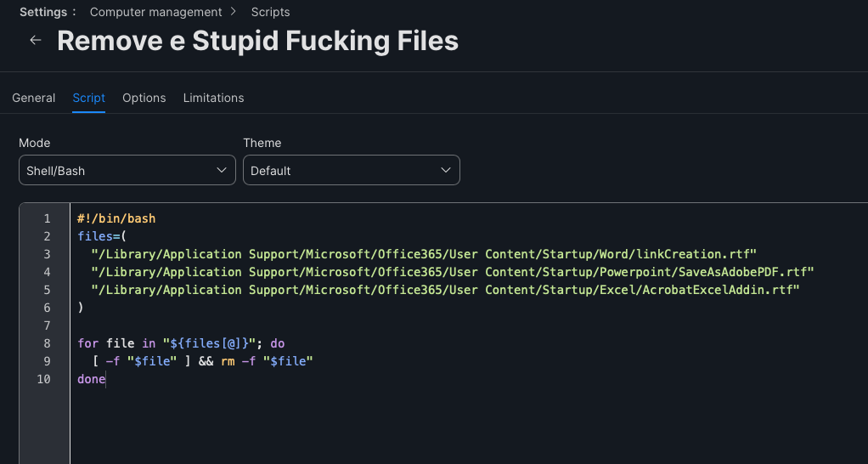This screenshot has height=464, width=868.
Task: Click the AcrobatExcelAddin.rtf path line
Action: pos(446,290)
